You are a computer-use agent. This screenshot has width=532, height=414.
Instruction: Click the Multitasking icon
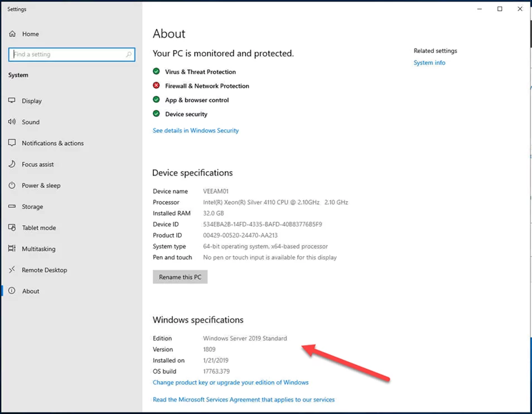pos(12,249)
